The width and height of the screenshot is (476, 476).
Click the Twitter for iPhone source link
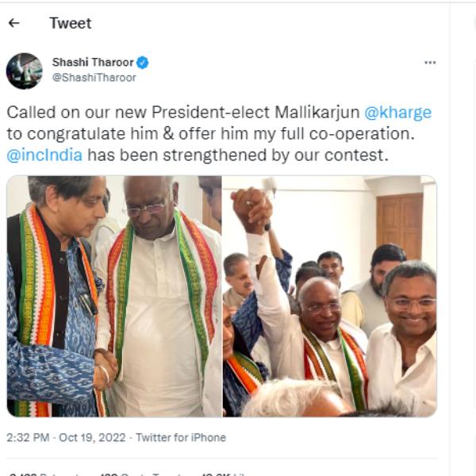tap(181, 438)
